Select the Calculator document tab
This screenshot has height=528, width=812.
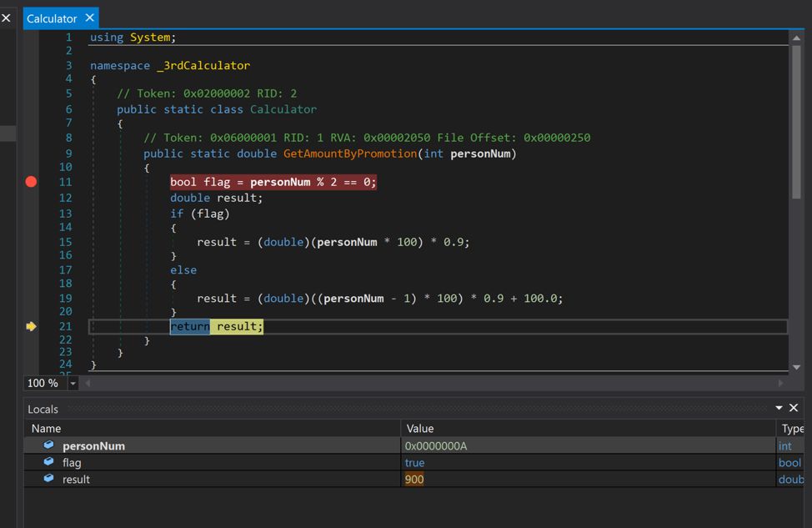tap(52, 18)
